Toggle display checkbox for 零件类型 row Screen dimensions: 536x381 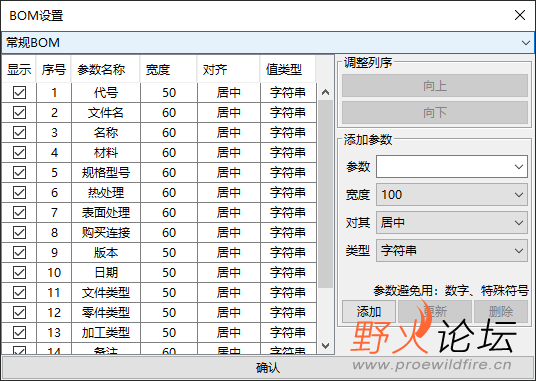[19, 312]
